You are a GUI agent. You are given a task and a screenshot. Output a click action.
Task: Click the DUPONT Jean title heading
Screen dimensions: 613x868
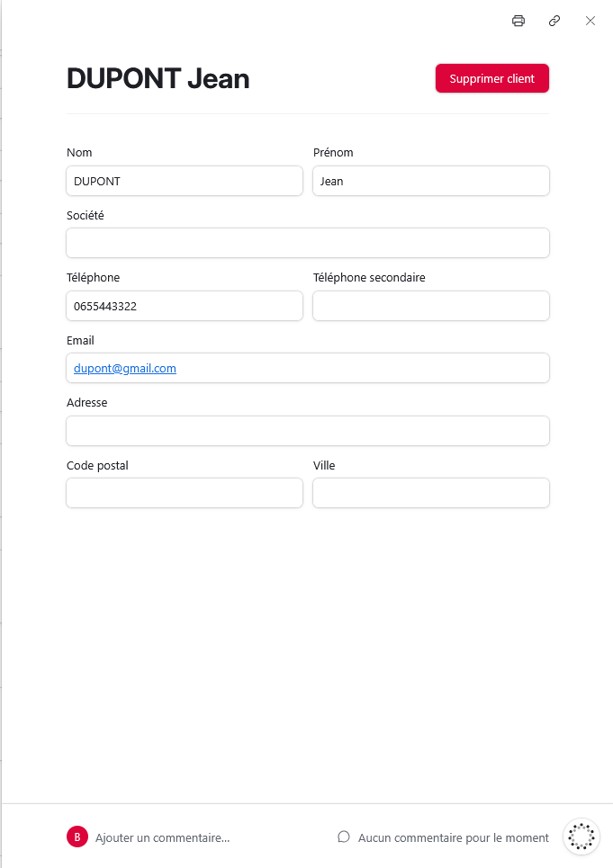click(x=158, y=79)
